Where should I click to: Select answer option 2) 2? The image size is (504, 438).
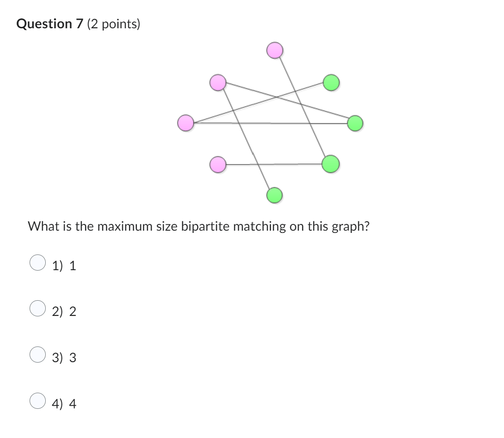38,308
